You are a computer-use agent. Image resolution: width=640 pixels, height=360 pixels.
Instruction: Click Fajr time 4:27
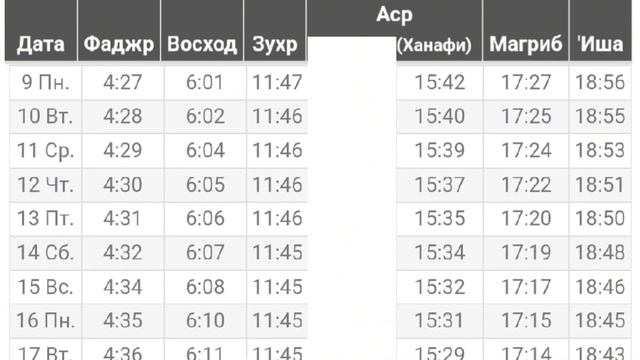[122, 82]
